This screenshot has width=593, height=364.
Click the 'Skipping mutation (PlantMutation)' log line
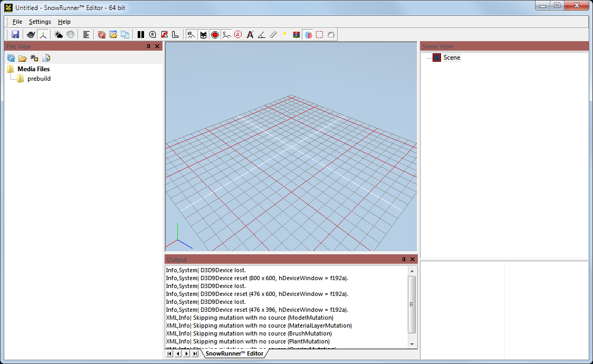point(248,342)
